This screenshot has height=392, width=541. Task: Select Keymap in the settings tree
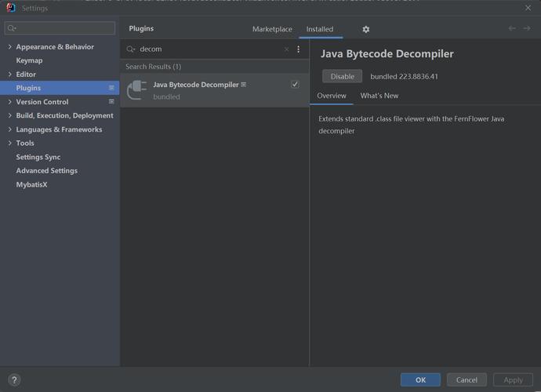tap(29, 60)
